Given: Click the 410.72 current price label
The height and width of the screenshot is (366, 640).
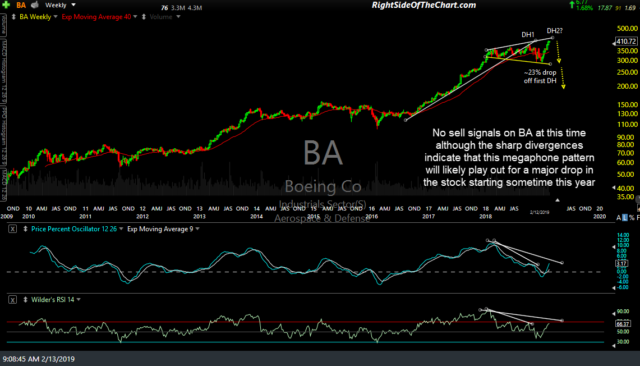Looking at the screenshot, I should [626, 42].
